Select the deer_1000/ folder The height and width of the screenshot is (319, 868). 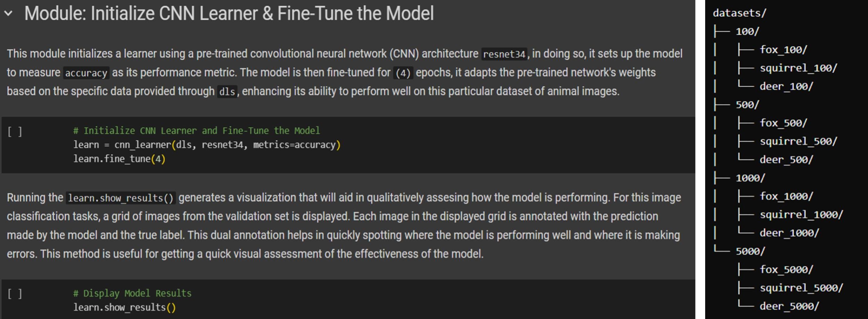point(789,233)
